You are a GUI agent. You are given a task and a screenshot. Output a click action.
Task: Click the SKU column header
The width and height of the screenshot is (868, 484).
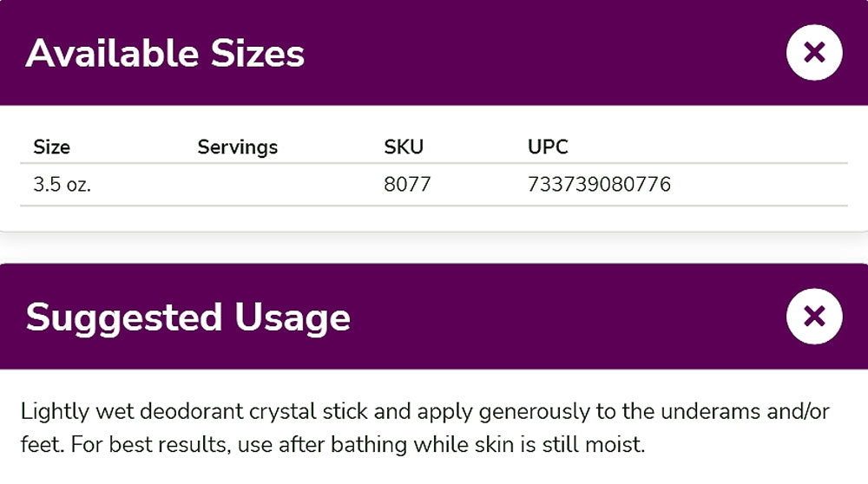404,147
